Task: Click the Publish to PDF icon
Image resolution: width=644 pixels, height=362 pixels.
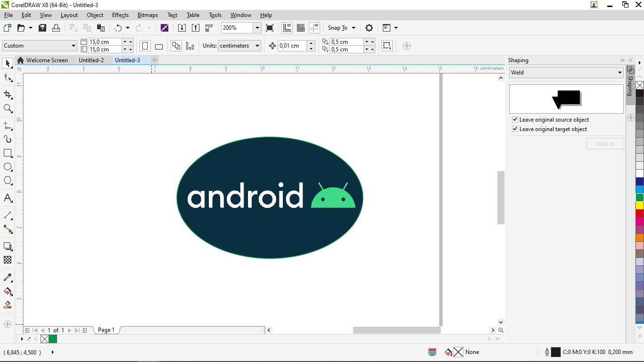Action: (x=209, y=27)
